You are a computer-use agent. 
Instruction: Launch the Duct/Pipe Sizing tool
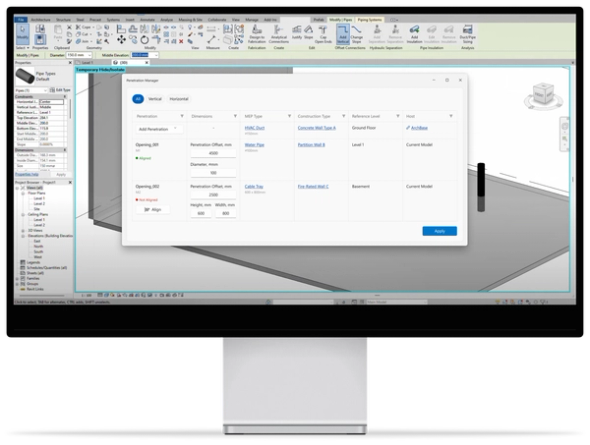tap(467, 34)
